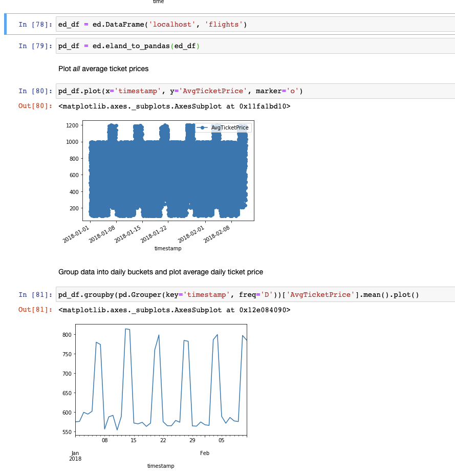Click the AxesSubplot at 0x12e084090 output text

174,310
